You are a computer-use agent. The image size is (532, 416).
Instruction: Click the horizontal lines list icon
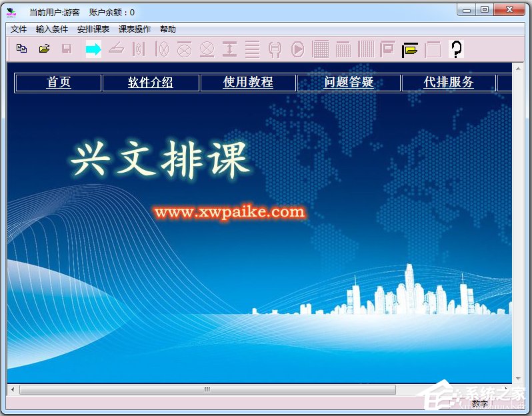pos(252,49)
